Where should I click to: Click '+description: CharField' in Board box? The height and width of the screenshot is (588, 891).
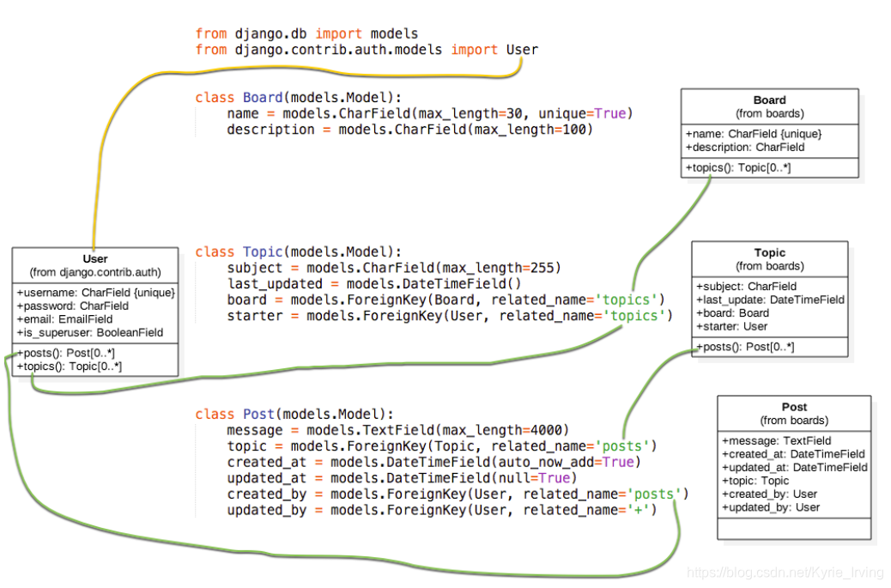point(745,147)
